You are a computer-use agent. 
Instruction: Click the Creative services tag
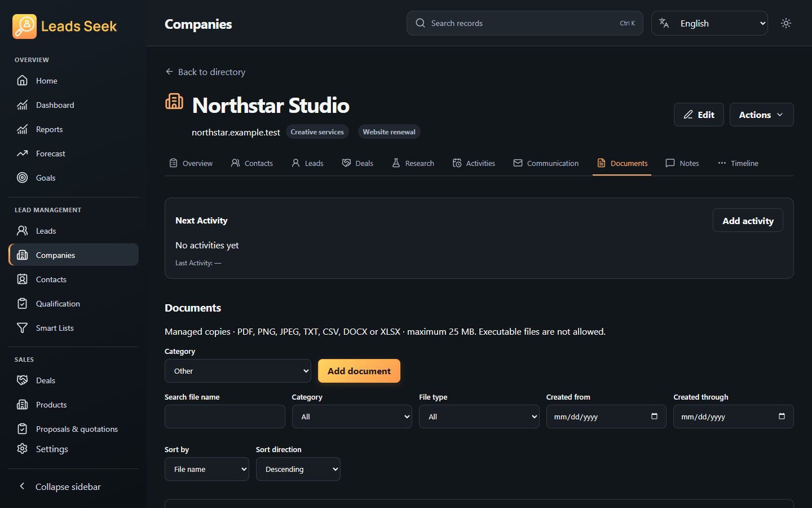(317, 132)
